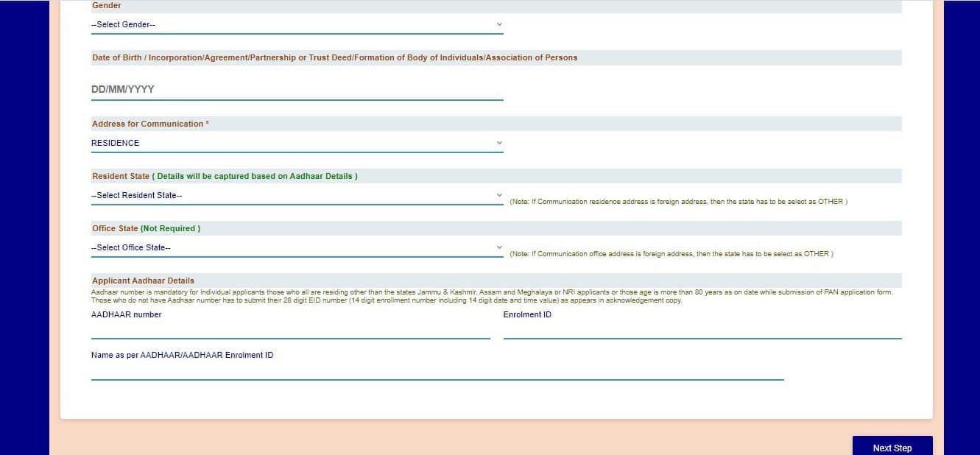980x455 pixels.
Task: Open the Select Resident State dropdown
Action: [297, 195]
